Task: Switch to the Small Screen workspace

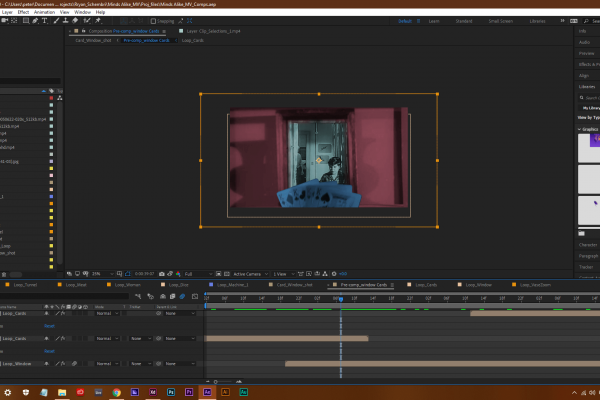Action: (x=500, y=21)
